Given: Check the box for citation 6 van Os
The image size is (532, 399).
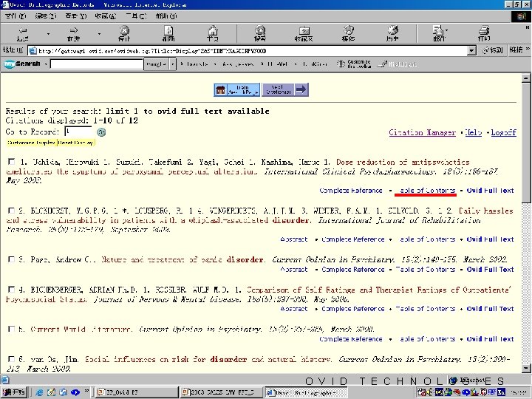Looking at the screenshot, I should tap(12, 359).
